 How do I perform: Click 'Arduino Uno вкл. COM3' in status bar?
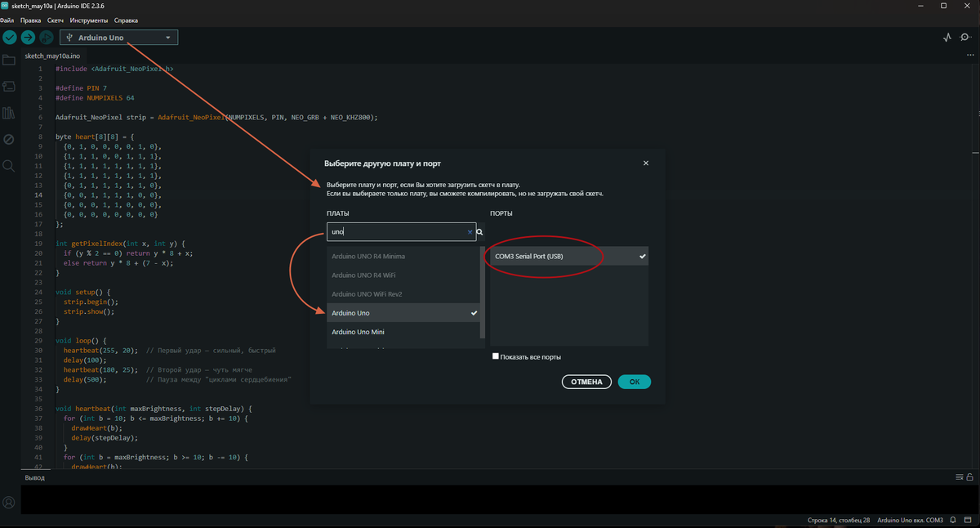[x=910, y=520]
